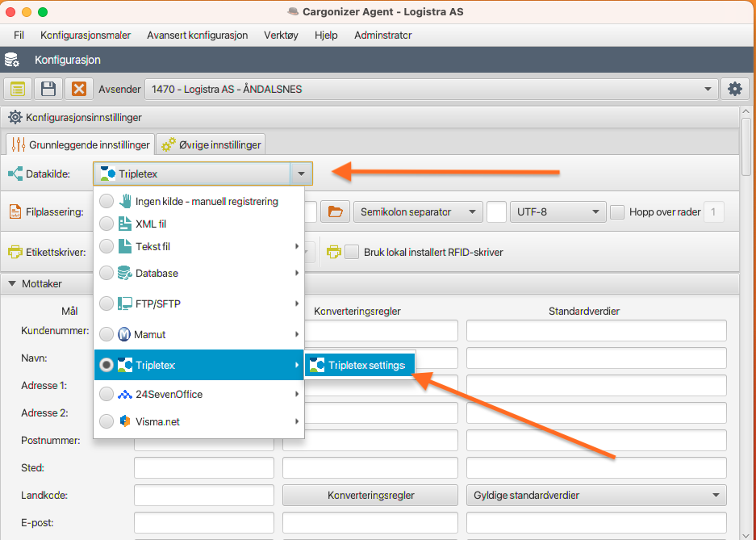Click the Etikettskriver printer icon
Screen dimensions: 756x540
(x=15, y=252)
